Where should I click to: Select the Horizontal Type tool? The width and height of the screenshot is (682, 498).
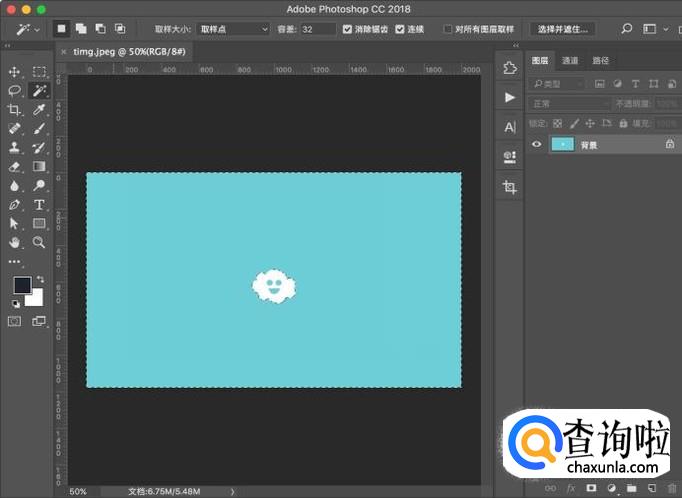tap(39, 204)
